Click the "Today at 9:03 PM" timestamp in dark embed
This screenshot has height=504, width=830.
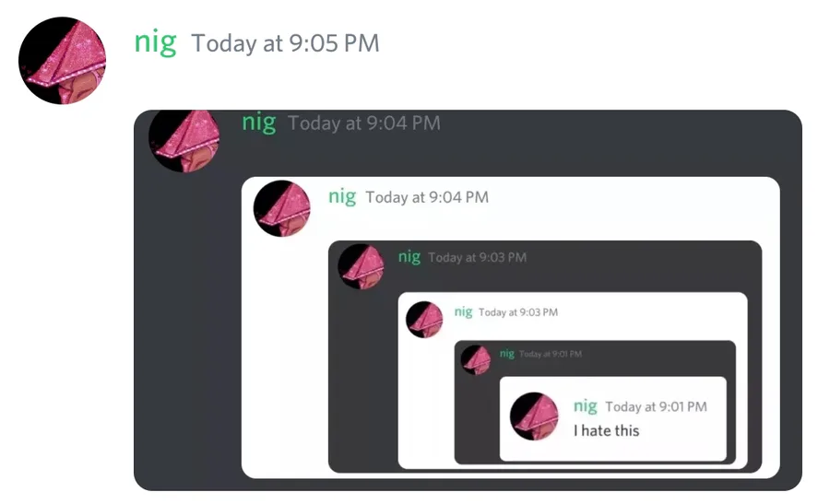pyautogui.click(x=477, y=258)
